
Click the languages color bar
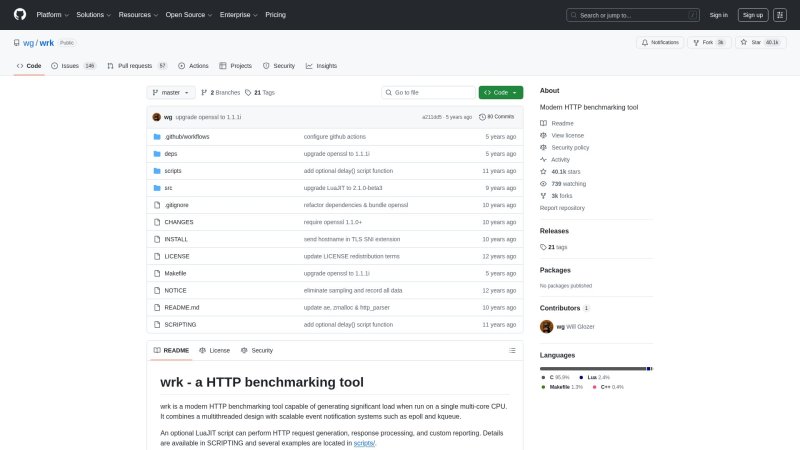595,368
